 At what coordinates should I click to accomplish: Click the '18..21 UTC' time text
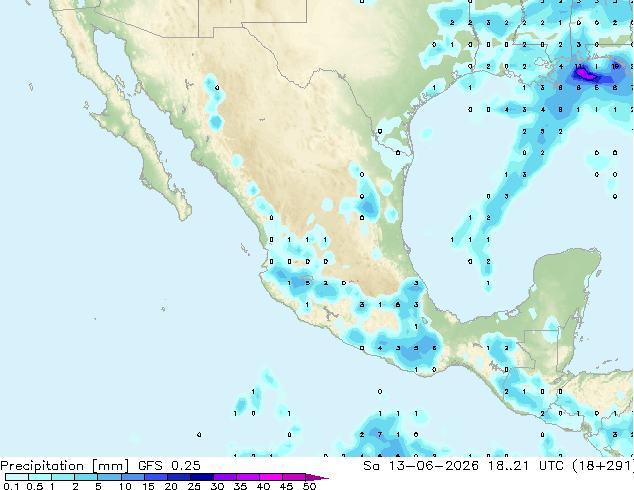(526, 466)
